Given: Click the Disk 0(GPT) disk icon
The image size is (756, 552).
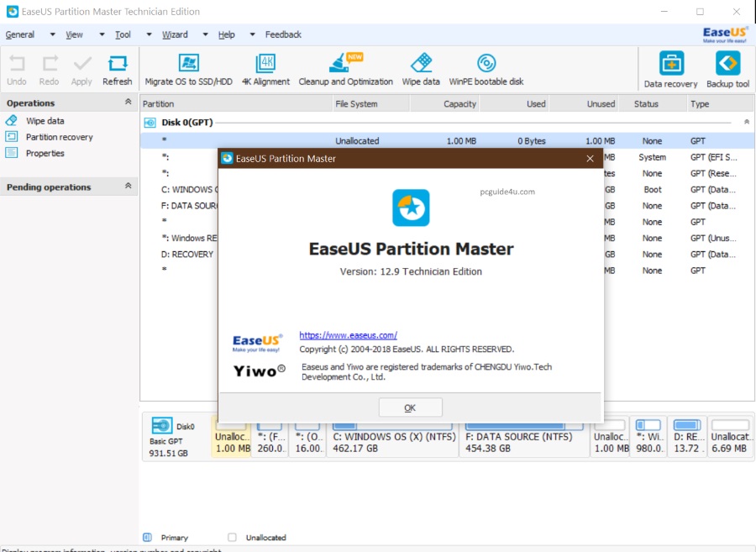Looking at the screenshot, I should click(x=150, y=123).
